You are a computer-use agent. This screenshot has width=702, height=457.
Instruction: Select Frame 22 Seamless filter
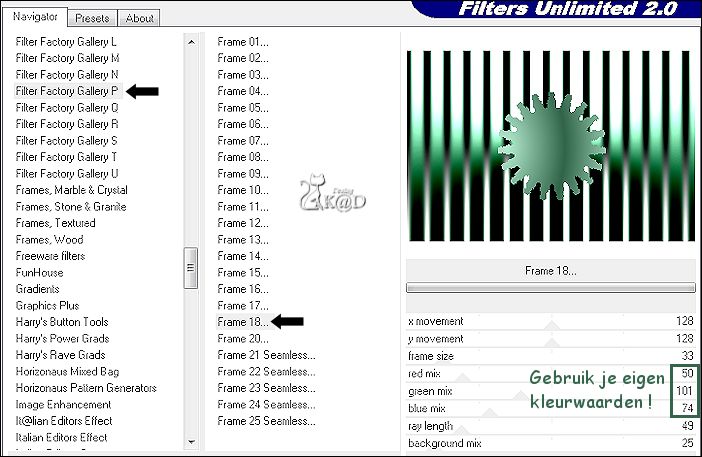pyautogui.click(x=266, y=372)
